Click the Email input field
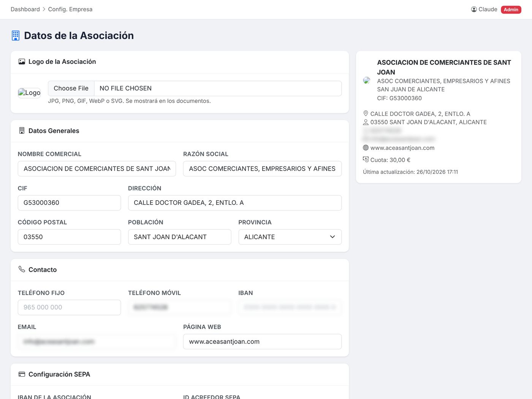The height and width of the screenshot is (399, 532). point(97,342)
